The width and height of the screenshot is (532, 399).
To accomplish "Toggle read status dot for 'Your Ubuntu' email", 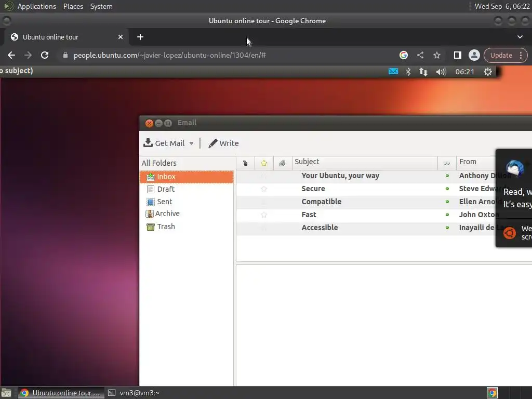I will pyautogui.click(x=447, y=176).
